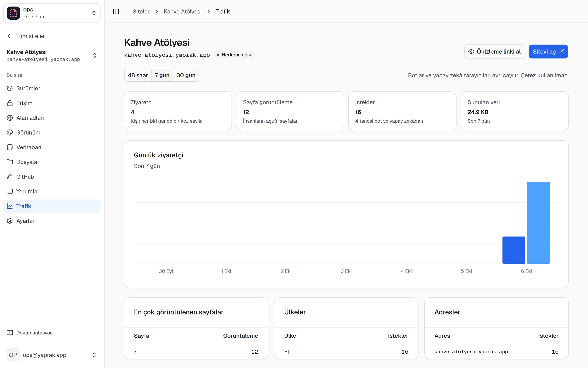Screen dimensions: 588x368
Task: Click the GitHub branch icon
Action: 10,177
